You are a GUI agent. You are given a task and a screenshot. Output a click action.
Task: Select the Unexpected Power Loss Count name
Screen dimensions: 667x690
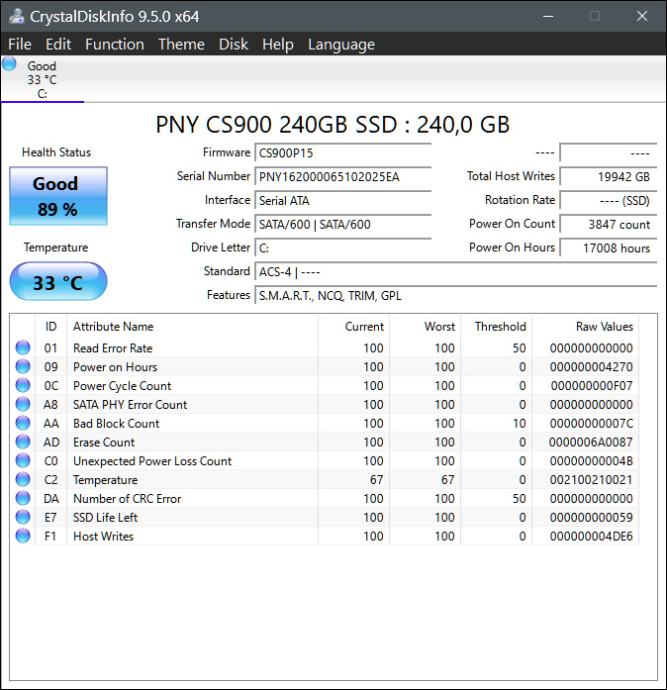click(152, 461)
